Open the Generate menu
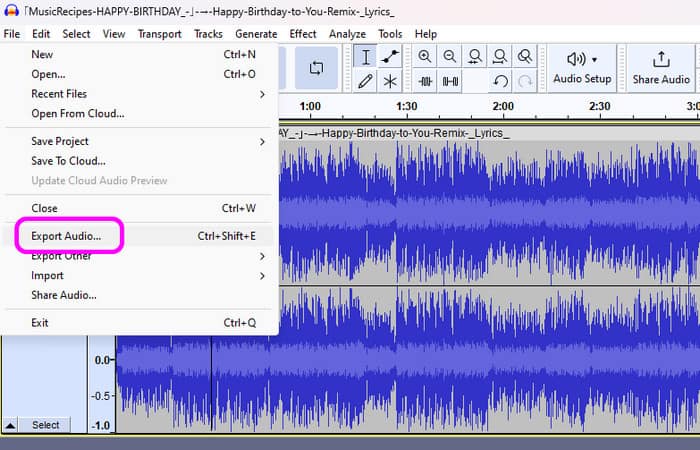 pyautogui.click(x=256, y=34)
